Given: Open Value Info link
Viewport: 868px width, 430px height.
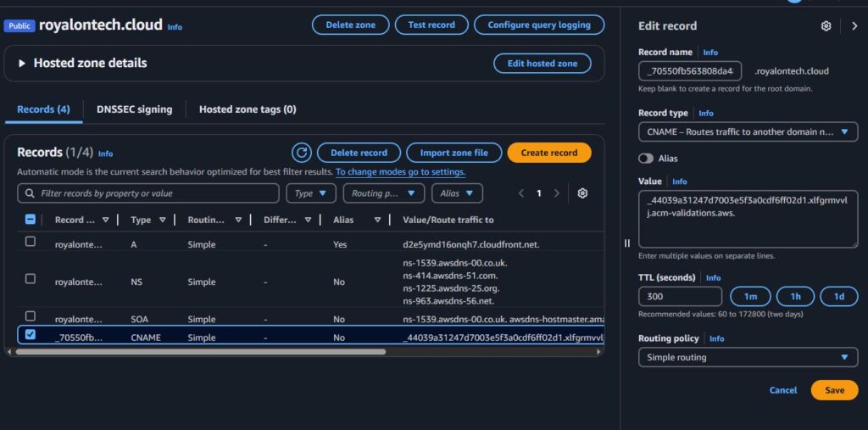Looking at the screenshot, I should pos(679,181).
